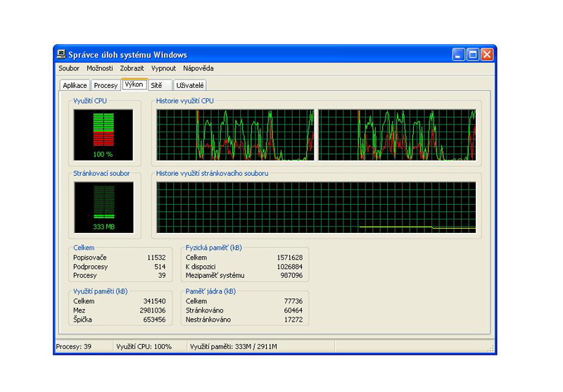This screenshot has width=563, height=392.
Task: Click the window resize grip corner
Action: tap(491, 348)
